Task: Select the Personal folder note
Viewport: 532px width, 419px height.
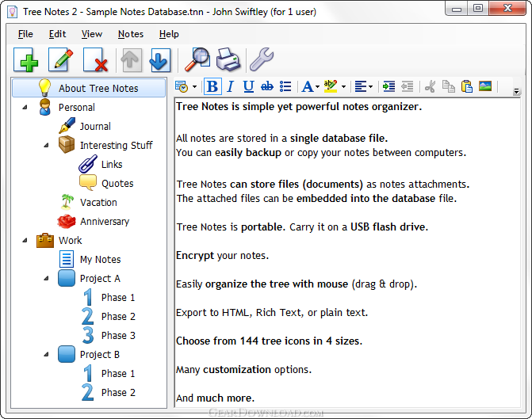Action: pyautogui.click(x=77, y=108)
